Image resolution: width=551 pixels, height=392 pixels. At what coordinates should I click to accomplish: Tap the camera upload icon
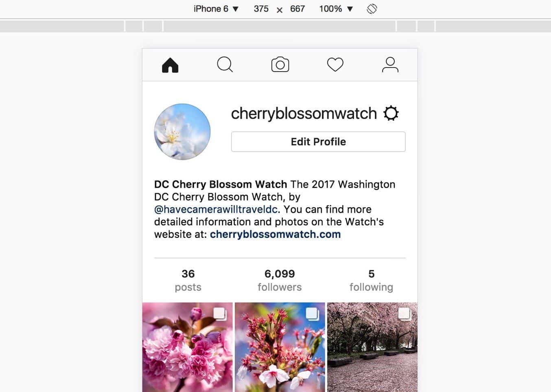click(280, 65)
